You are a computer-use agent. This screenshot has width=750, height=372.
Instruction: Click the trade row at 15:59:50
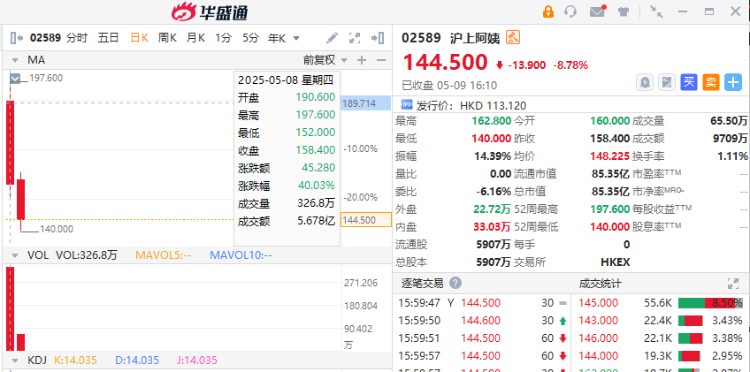point(483,321)
